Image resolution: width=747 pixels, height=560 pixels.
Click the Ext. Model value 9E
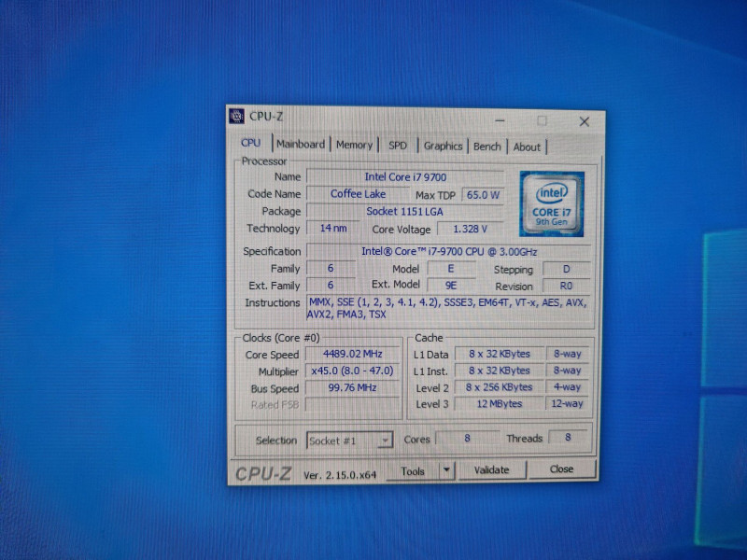(x=451, y=286)
